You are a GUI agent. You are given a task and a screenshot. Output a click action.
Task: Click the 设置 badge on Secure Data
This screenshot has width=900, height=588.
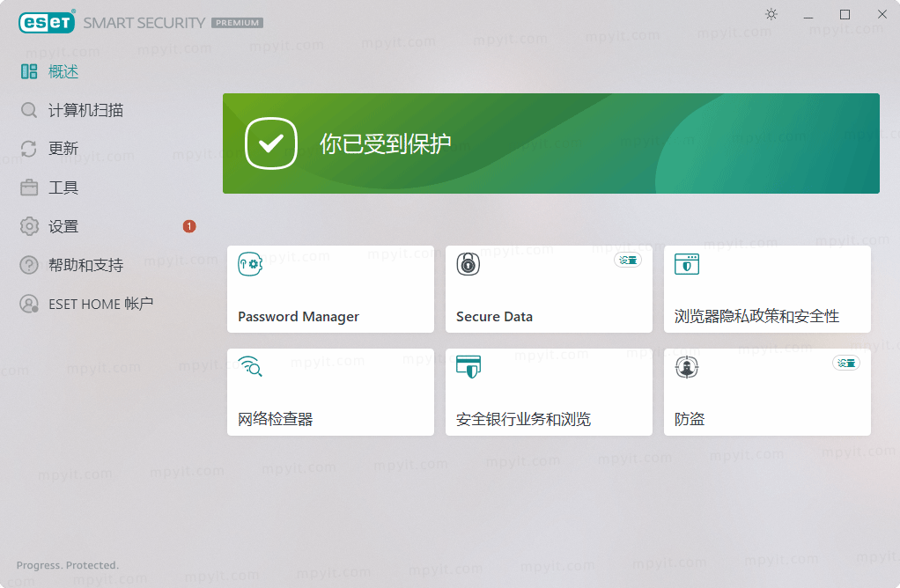(x=628, y=260)
